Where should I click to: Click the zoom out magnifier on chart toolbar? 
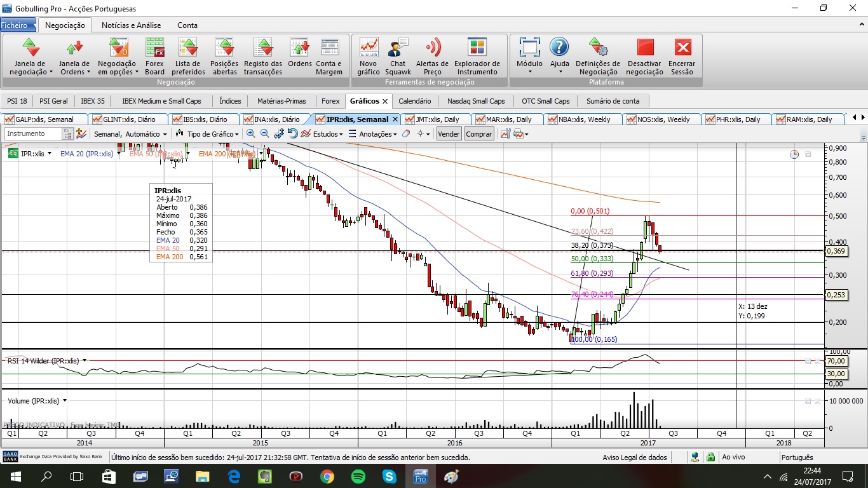click(x=265, y=134)
